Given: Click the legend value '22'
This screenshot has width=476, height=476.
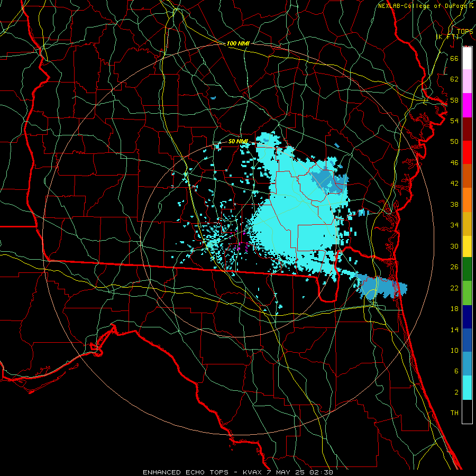Looking at the screenshot, I should tap(454, 288).
